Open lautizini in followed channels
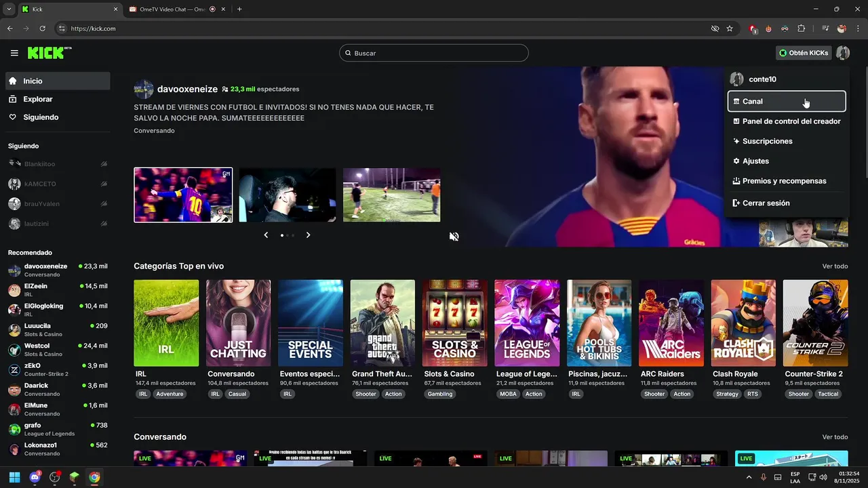 pos(58,224)
